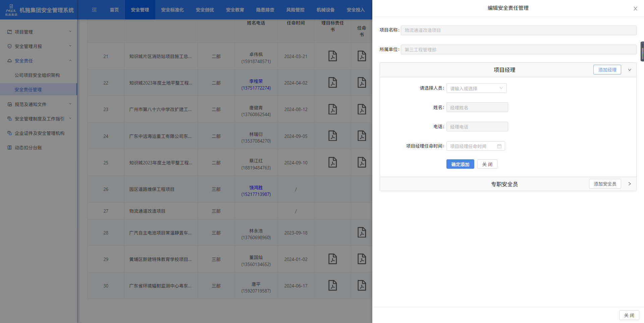
Task: Open row 21 target responsibility PDF icon
Action: (332, 56)
